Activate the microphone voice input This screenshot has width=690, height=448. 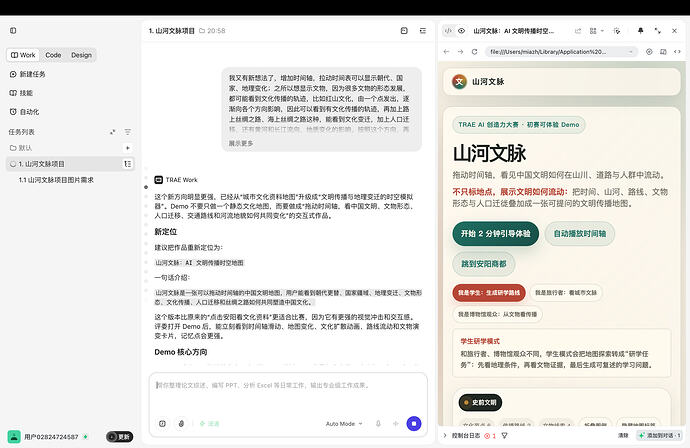[x=378, y=424]
